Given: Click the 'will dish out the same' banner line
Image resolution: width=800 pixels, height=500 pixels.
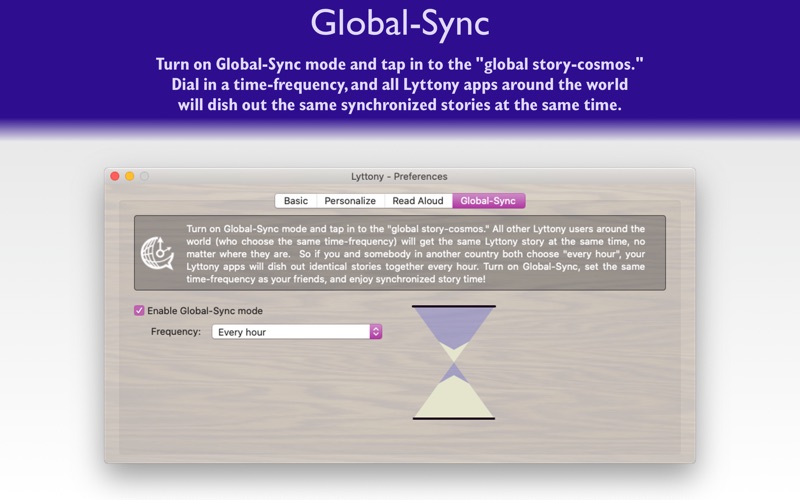Looking at the screenshot, I should pos(399,105).
